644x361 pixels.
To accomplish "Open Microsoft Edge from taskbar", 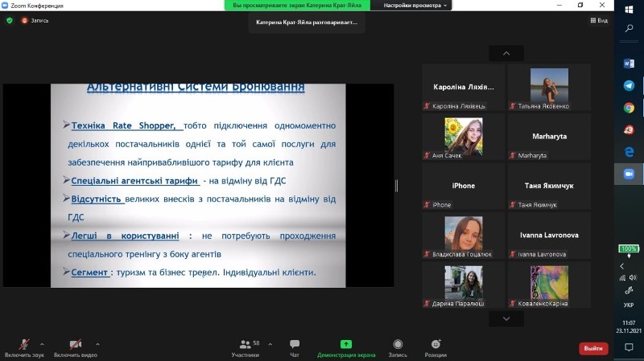I will coord(629,152).
